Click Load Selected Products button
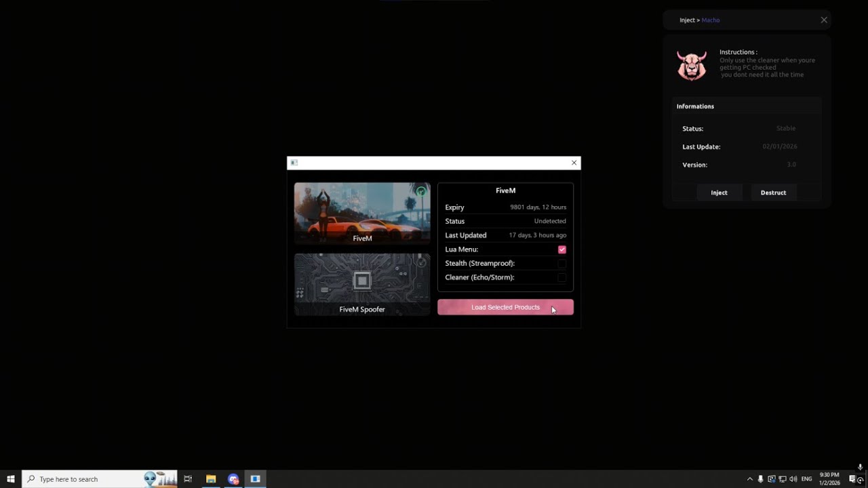This screenshot has height=488, width=868. (505, 307)
